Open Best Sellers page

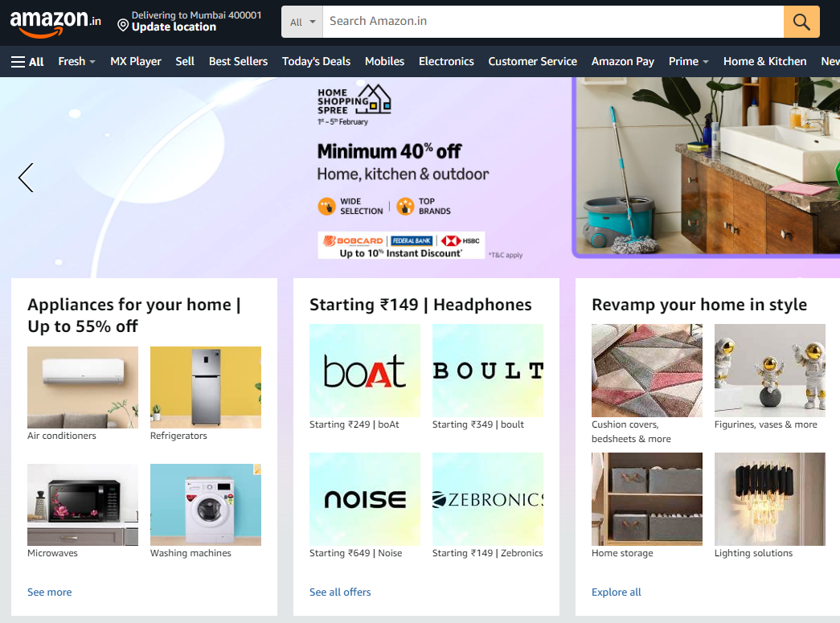click(238, 62)
